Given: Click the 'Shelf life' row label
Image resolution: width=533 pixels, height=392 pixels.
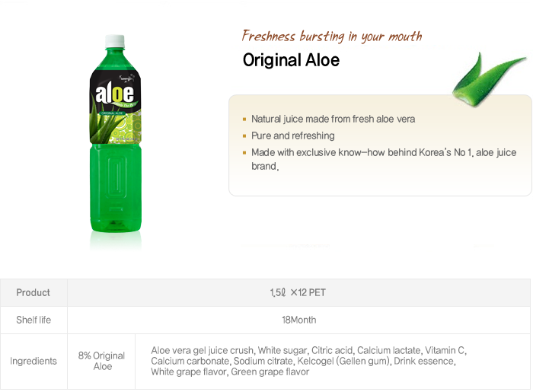Looking at the screenshot, I should coord(34,320).
